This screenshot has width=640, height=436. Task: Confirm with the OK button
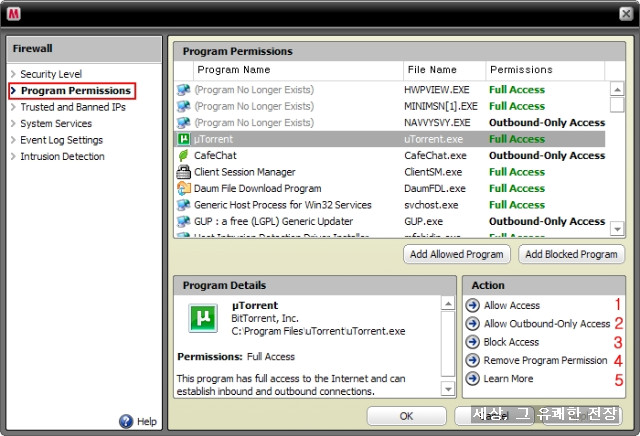pos(407,416)
